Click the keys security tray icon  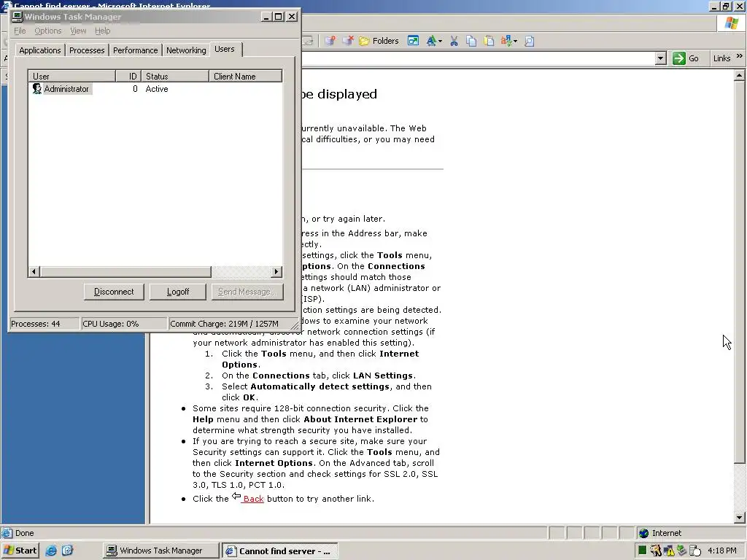click(656, 551)
